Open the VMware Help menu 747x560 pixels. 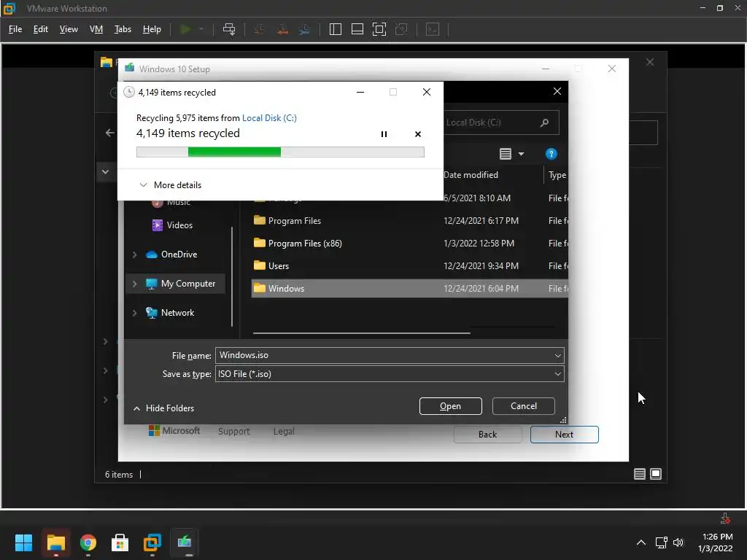click(152, 29)
